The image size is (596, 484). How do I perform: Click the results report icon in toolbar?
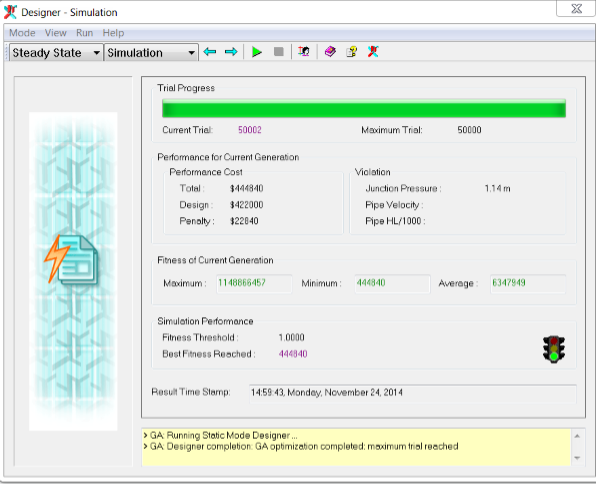coord(304,51)
